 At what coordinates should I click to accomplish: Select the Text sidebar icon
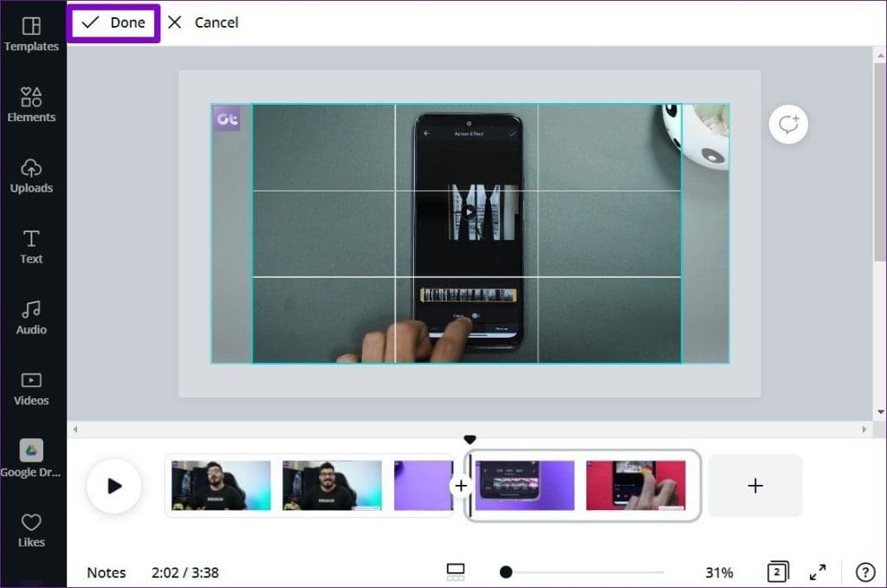(x=32, y=246)
